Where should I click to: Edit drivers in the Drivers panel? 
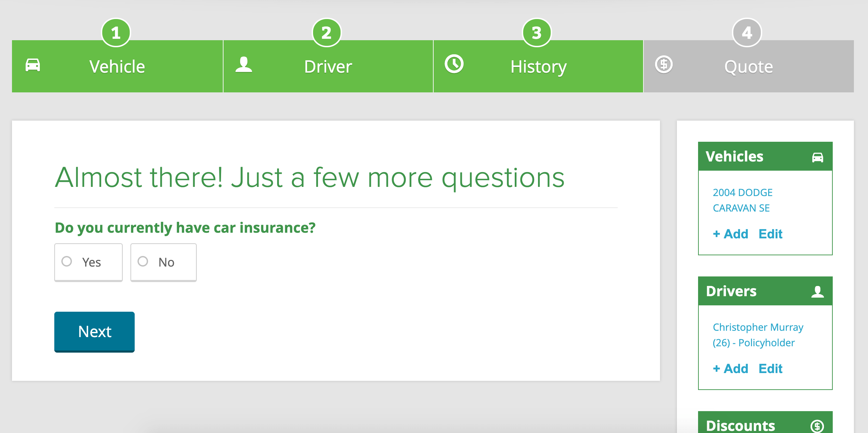770,368
